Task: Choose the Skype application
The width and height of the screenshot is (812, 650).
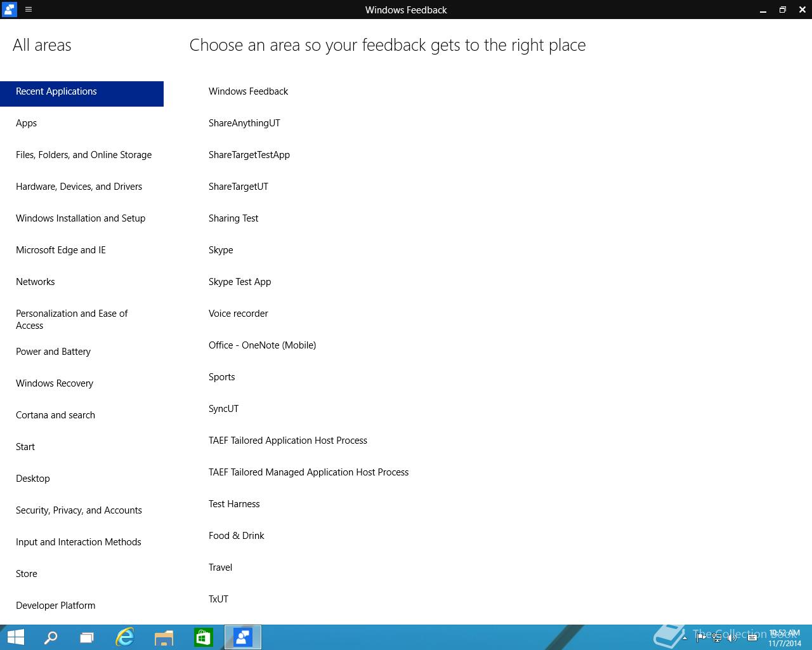Action: click(221, 250)
